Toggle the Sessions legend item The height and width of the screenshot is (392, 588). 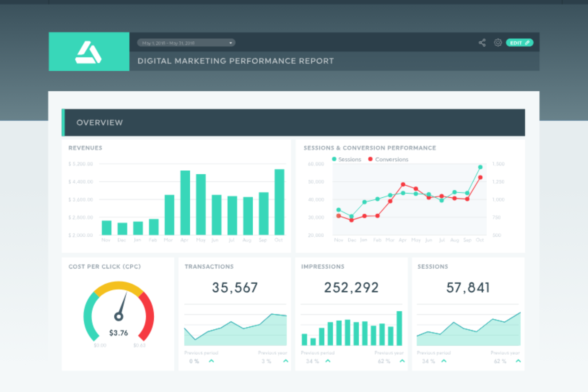point(346,159)
